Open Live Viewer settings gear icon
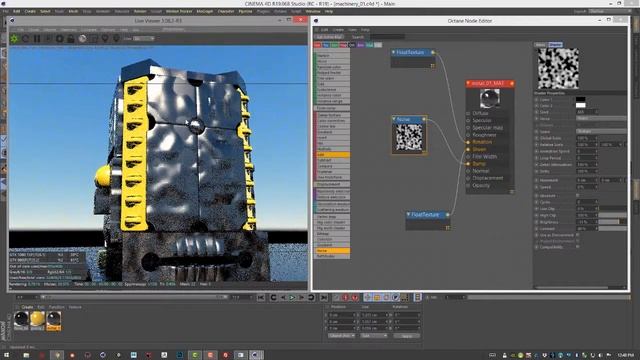 pyautogui.click(x=60, y=39)
